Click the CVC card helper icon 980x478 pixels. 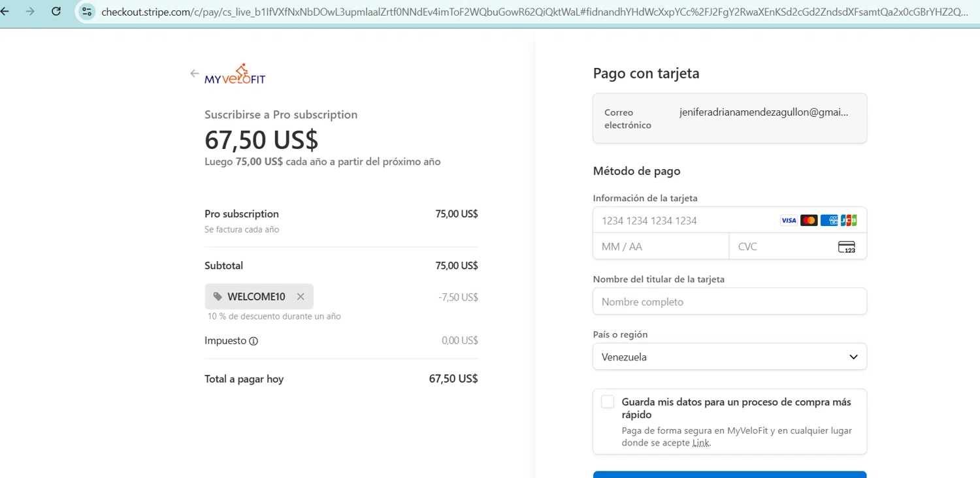click(x=847, y=247)
